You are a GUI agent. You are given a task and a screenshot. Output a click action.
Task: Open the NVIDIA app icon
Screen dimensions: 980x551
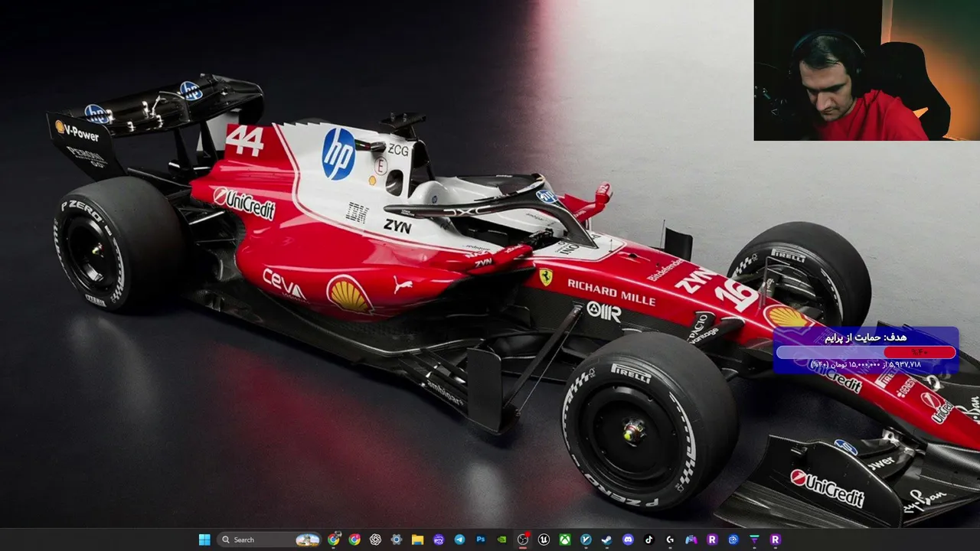[501, 540]
